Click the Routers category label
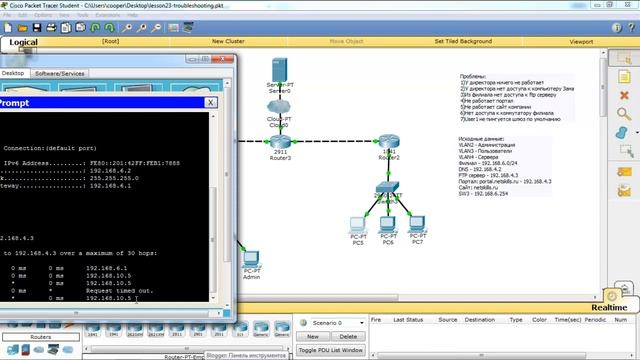The width and height of the screenshot is (640, 360). (x=41, y=337)
